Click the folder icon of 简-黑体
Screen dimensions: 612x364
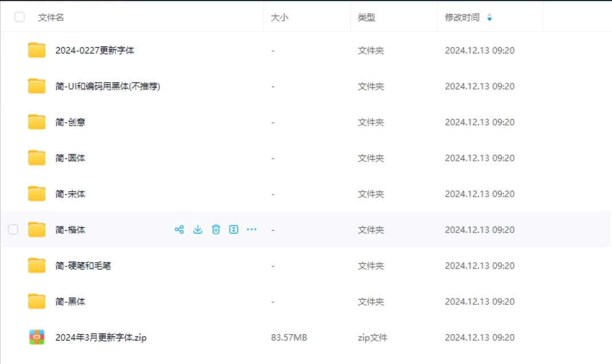coord(37,301)
